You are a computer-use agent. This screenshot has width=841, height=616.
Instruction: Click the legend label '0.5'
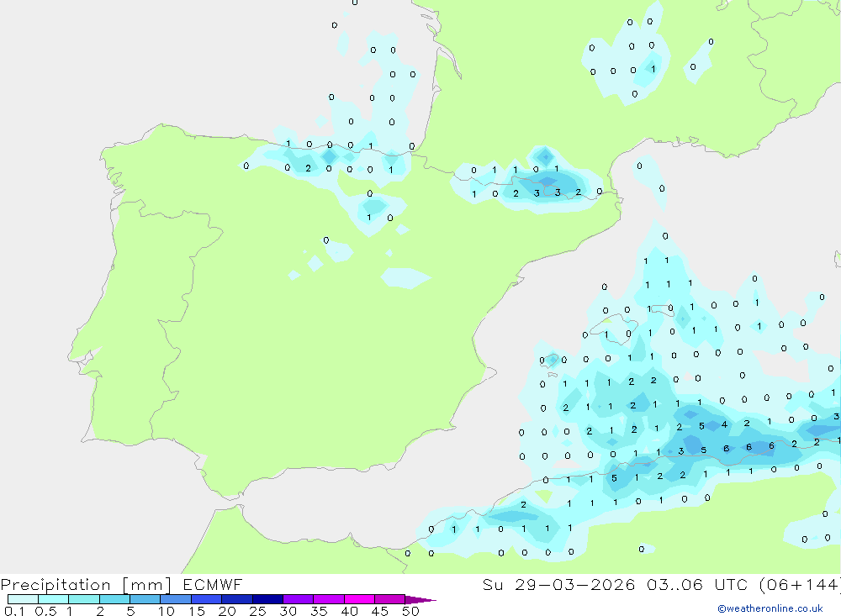[x=45, y=611]
